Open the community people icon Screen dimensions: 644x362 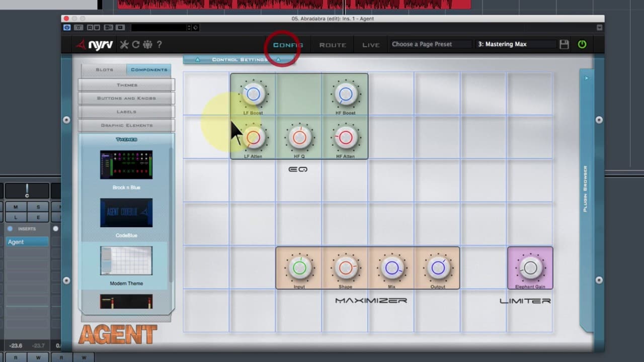(147, 44)
